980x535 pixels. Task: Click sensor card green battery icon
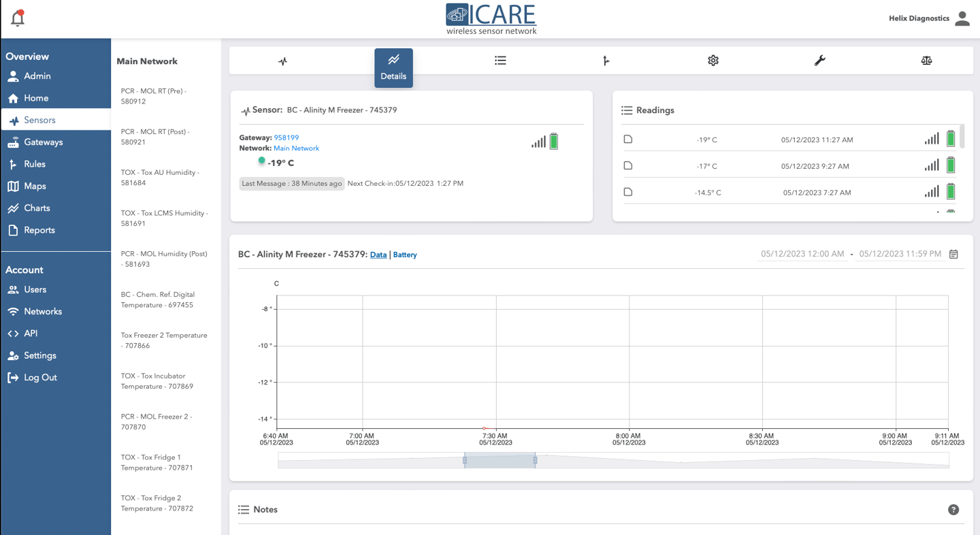coord(554,141)
